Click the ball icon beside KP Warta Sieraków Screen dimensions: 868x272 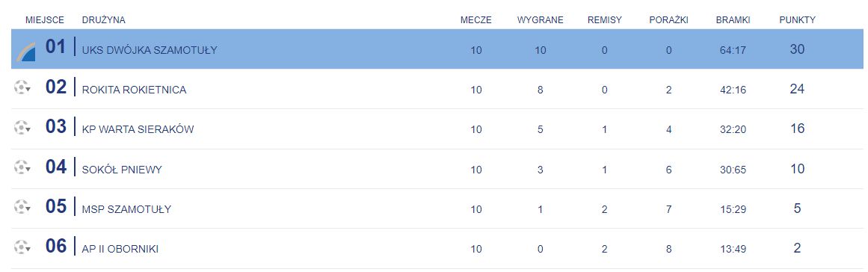(22, 127)
